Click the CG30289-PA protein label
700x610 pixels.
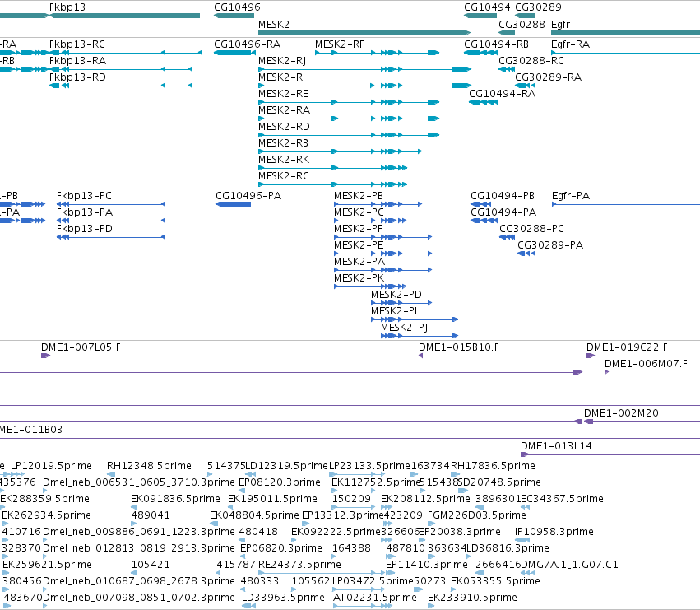point(550,245)
